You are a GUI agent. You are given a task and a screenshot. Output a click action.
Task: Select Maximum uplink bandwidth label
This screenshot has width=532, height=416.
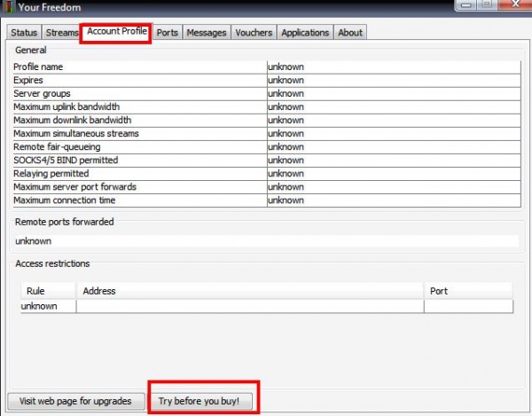66,107
